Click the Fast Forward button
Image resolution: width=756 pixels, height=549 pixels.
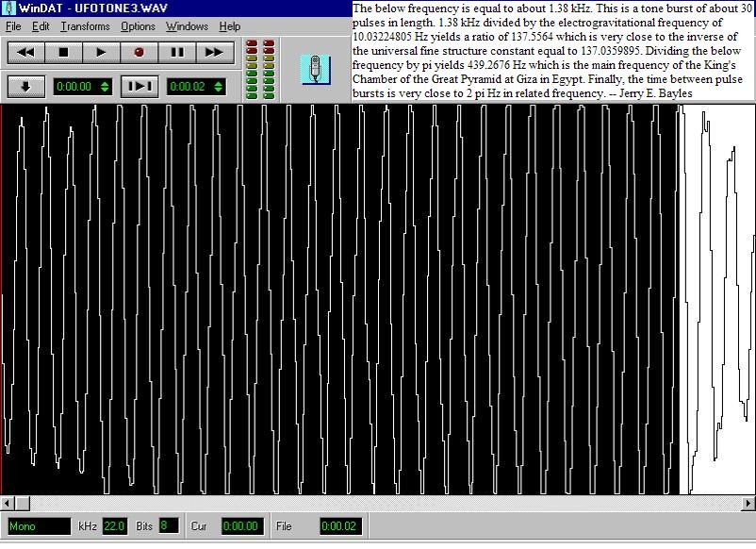pos(214,53)
